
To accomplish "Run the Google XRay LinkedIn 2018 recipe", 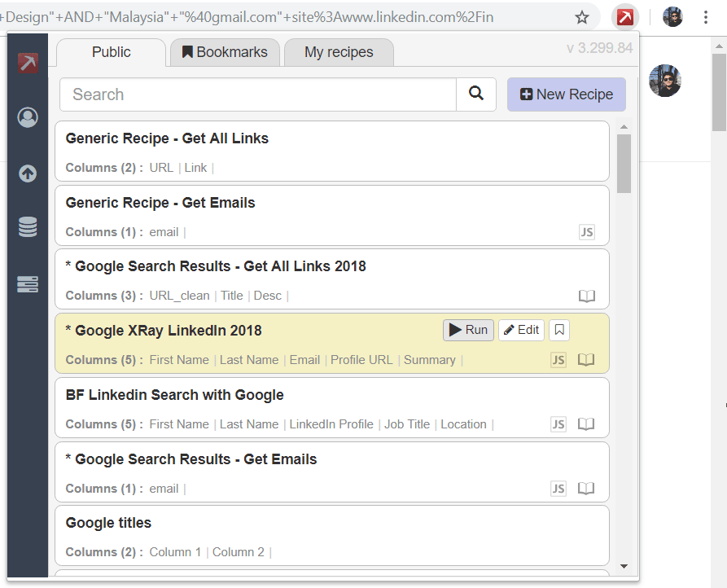I will 468,330.
